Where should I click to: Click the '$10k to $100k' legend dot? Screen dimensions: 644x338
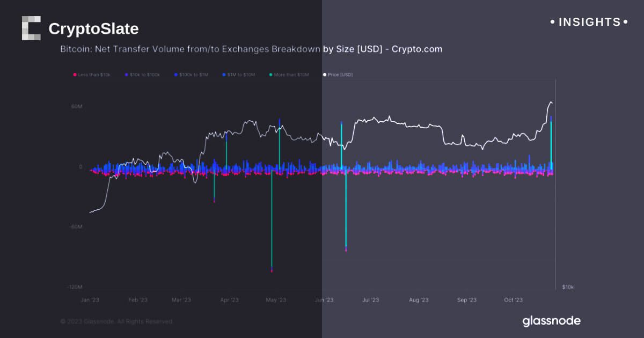(x=126, y=75)
